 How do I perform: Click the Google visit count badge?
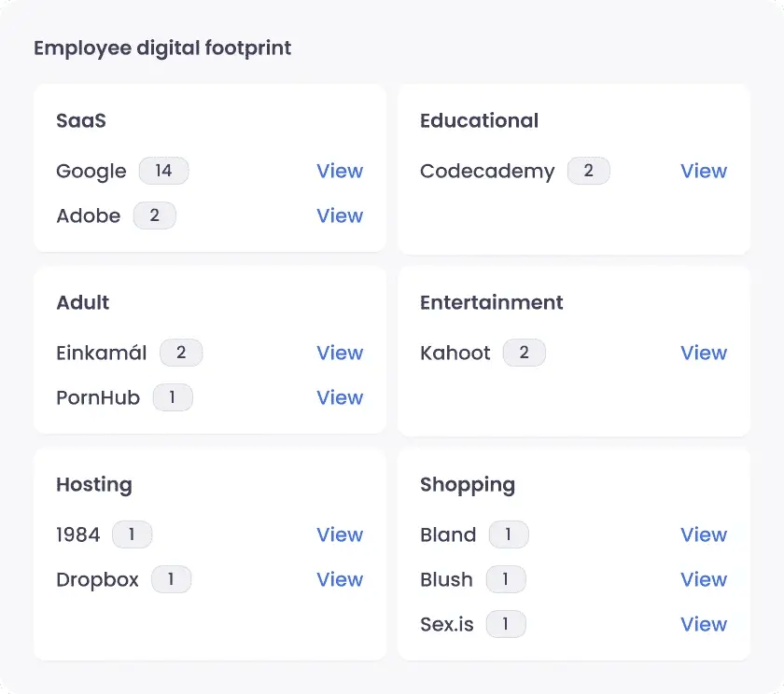(x=166, y=171)
